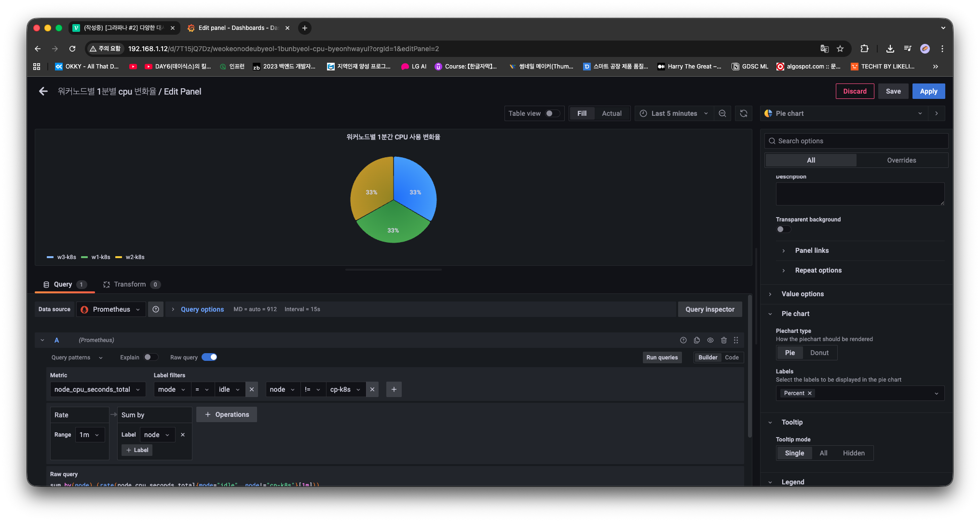
Task: Delete query A with the trash icon
Action: [724, 340]
